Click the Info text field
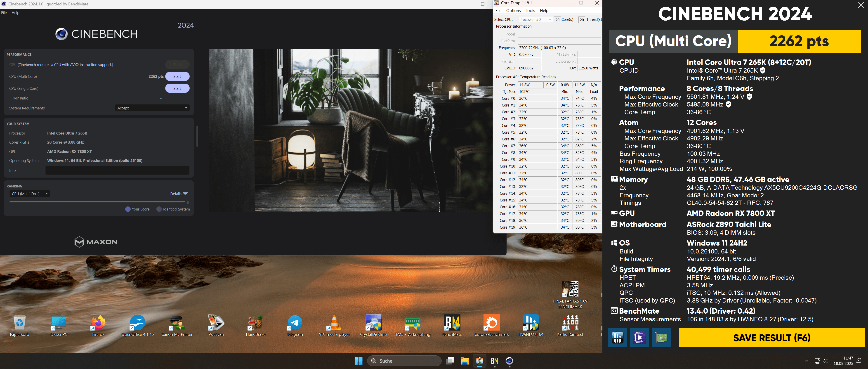 tap(117, 170)
